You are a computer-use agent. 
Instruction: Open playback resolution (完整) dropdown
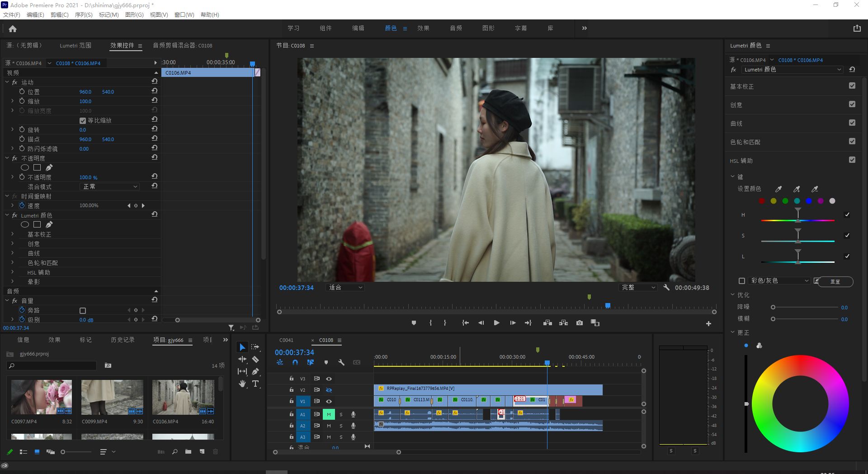(638, 288)
